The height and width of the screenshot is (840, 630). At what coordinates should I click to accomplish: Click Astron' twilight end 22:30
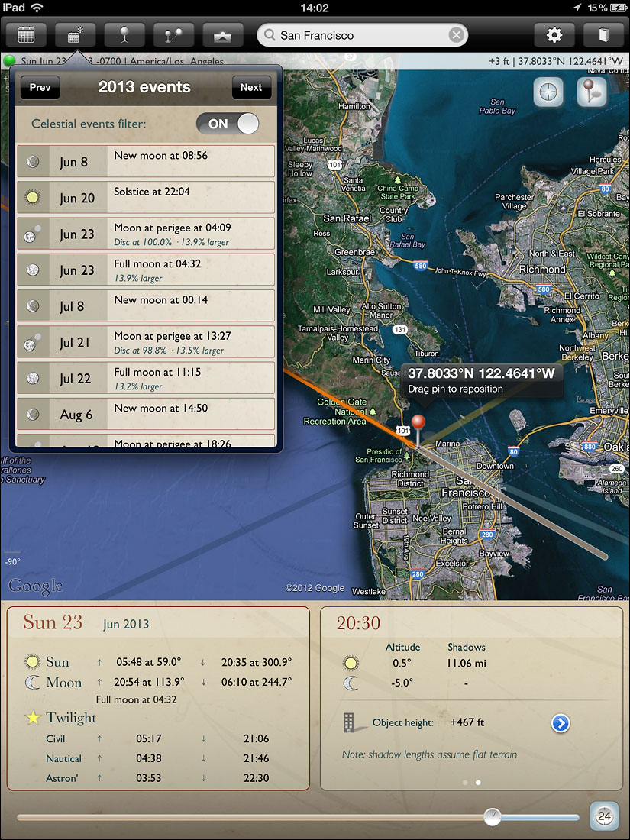256,778
